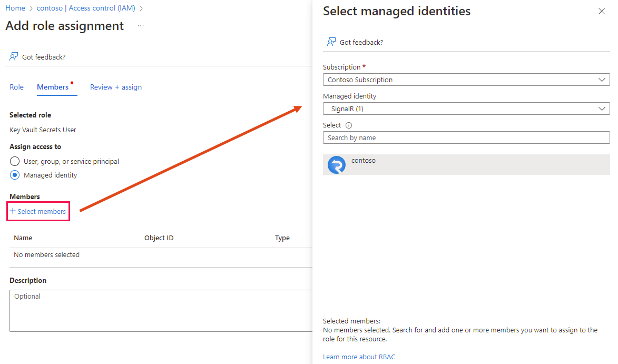618x364 pixels.
Task: Open the ellipsis menu beside Add role assignment
Action: click(140, 26)
